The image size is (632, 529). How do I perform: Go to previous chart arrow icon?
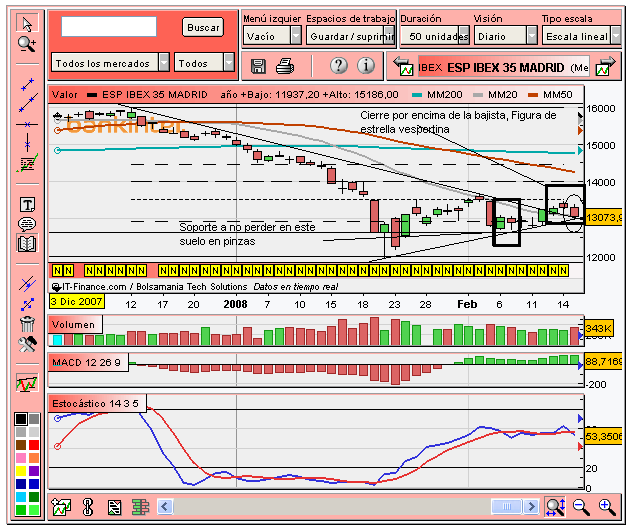[x=403, y=67]
